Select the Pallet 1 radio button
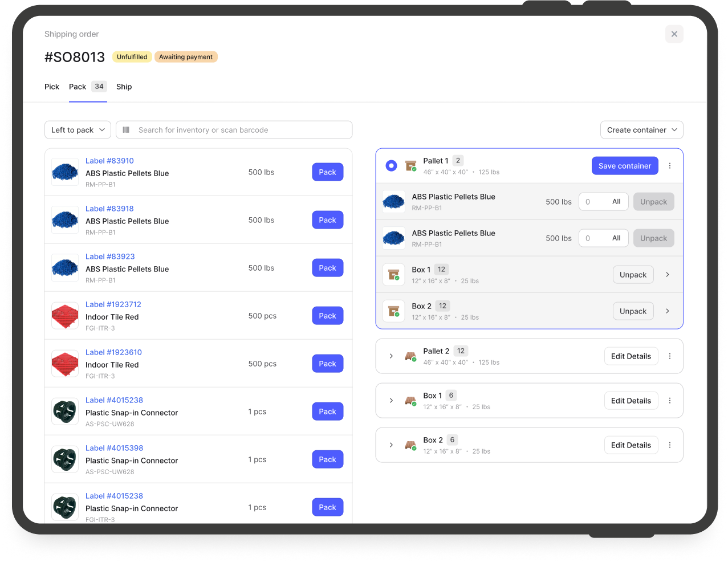The width and height of the screenshot is (728, 562). click(x=391, y=166)
